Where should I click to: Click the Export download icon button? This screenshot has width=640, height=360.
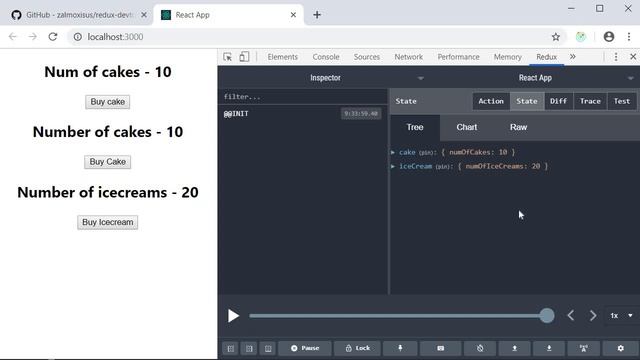(549, 348)
